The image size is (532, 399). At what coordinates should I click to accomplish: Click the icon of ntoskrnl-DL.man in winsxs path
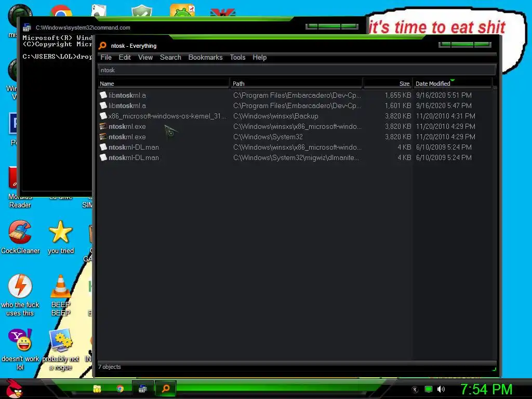tap(103, 147)
